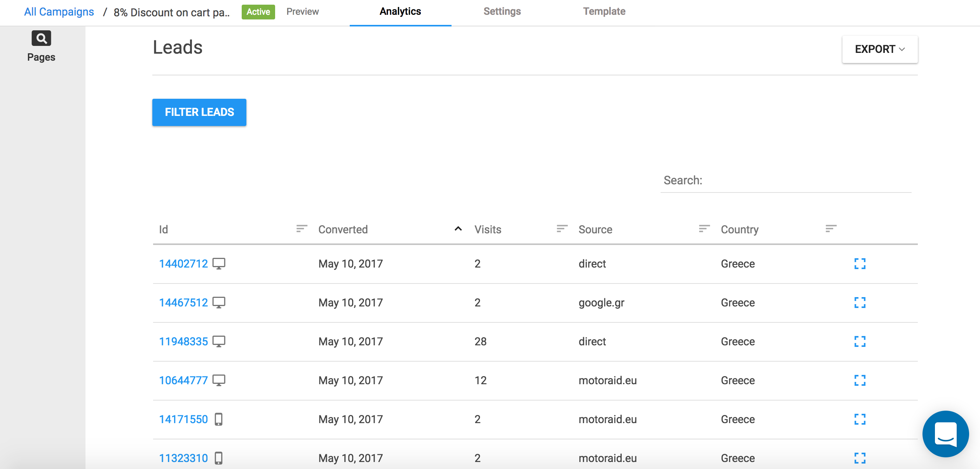Open the Pages search icon in sidebar
Screen dimensions: 980x469
tap(41, 38)
